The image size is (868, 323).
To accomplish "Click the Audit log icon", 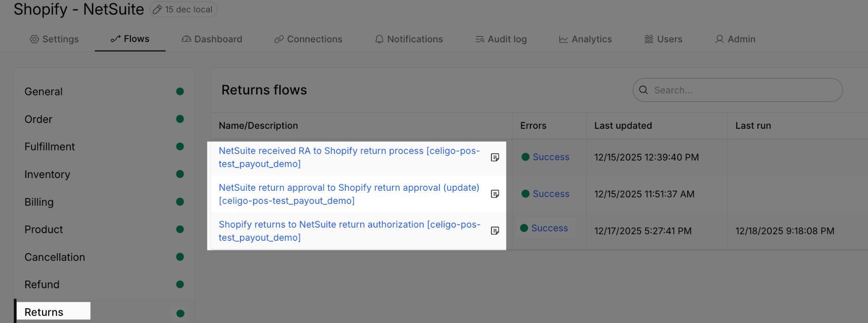I will [x=480, y=39].
